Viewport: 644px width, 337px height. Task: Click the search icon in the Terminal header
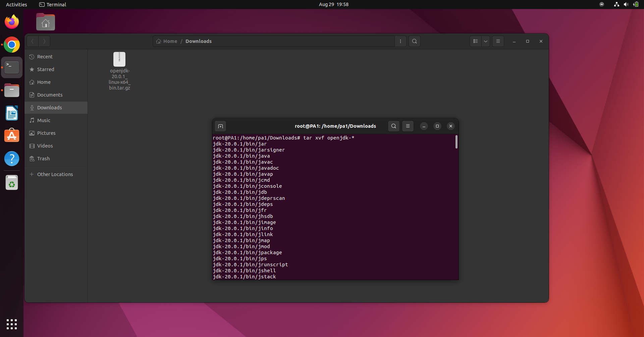coord(393,126)
